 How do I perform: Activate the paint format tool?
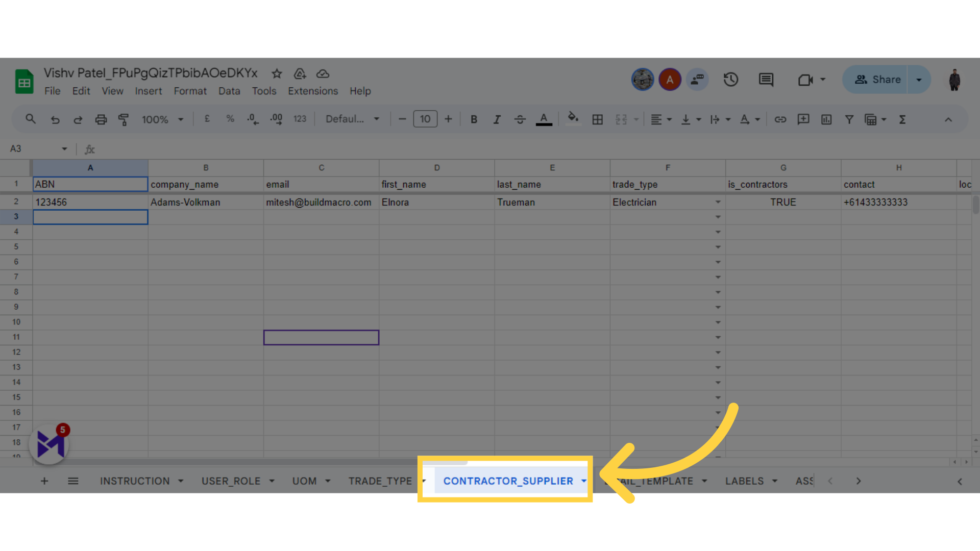(x=124, y=119)
